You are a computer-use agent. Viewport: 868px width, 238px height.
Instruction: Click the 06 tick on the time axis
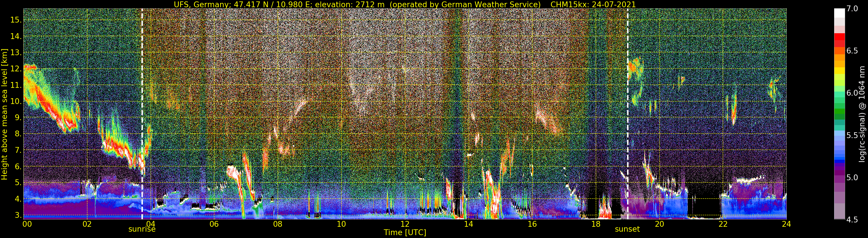click(214, 224)
